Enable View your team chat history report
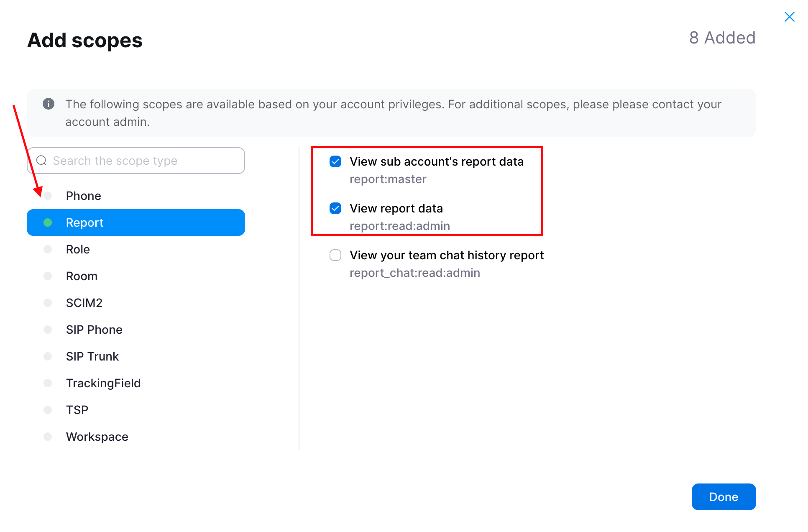The height and width of the screenshot is (532, 808). pos(335,255)
